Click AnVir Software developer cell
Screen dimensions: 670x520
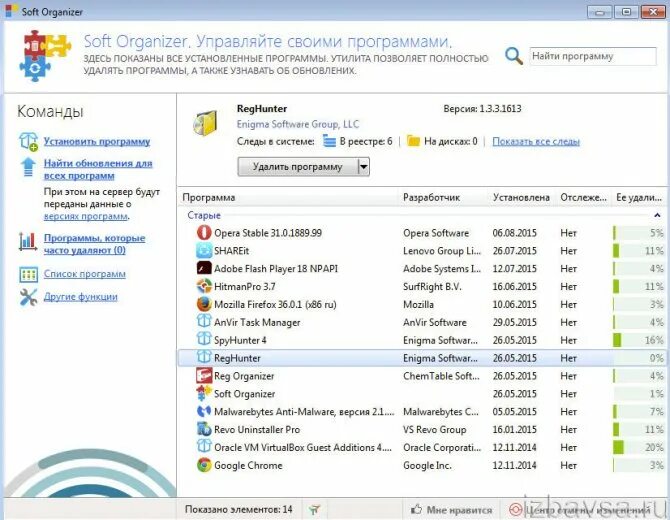tap(435, 322)
